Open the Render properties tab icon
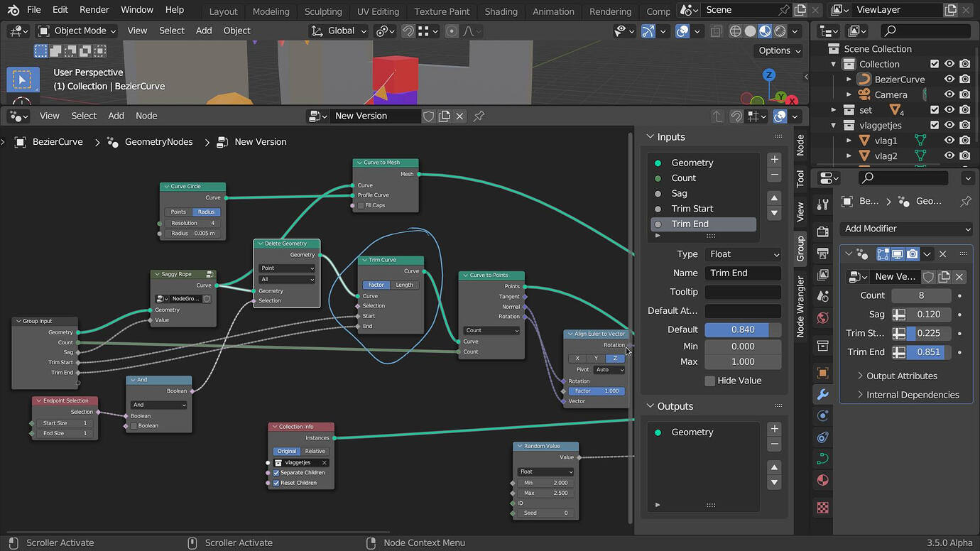The image size is (980, 551). pyautogui.click(x=823, y=231)
